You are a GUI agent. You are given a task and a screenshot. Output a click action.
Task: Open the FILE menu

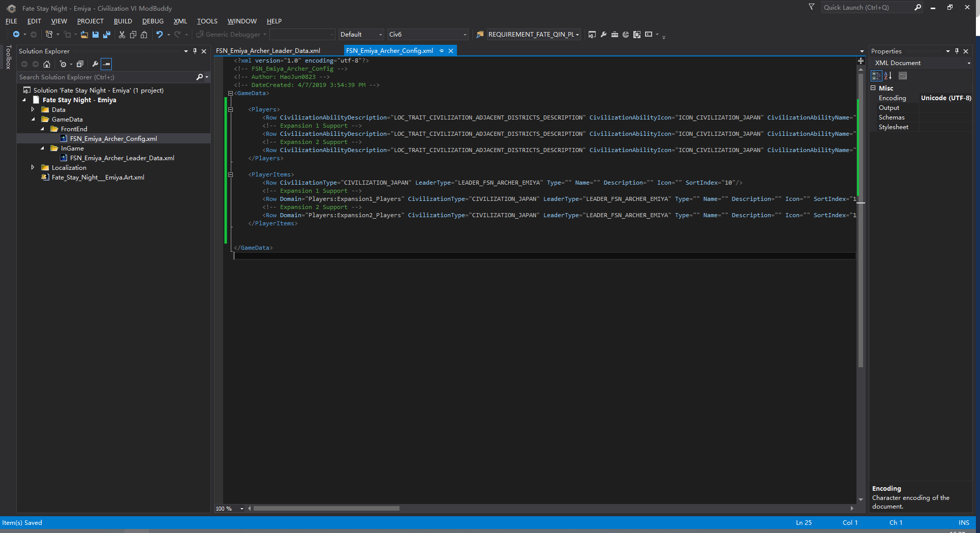coord(11,21)
